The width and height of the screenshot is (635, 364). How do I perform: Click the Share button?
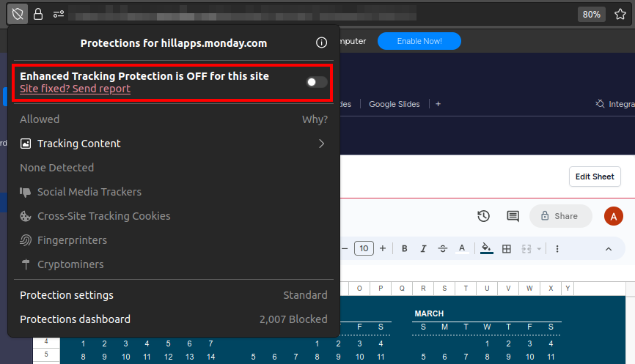click(x=560, y=216)
